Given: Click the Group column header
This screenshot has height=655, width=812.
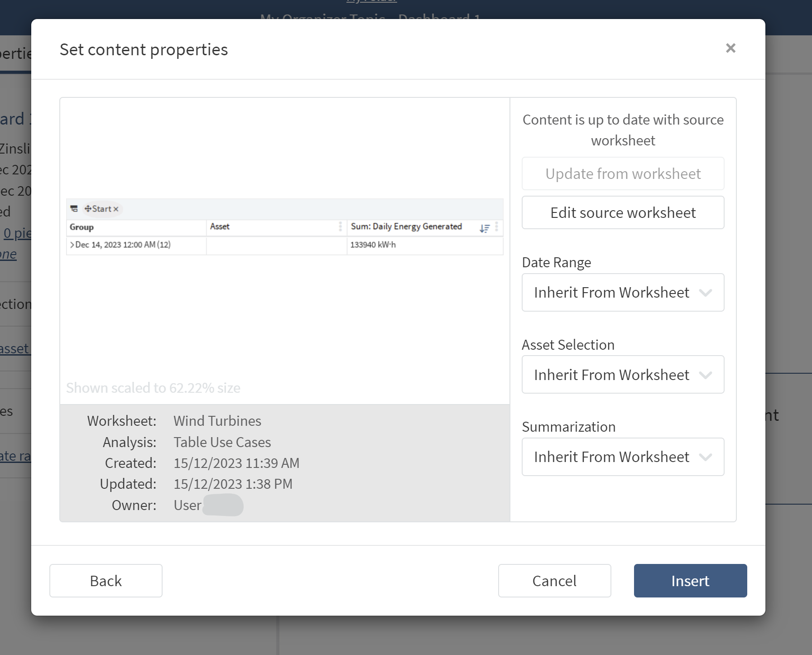Looking at the screenshot, I should point(82,227).
